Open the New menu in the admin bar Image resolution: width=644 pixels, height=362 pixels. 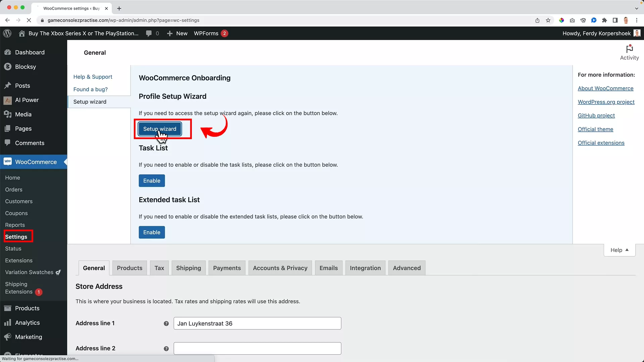click(177, 33)
